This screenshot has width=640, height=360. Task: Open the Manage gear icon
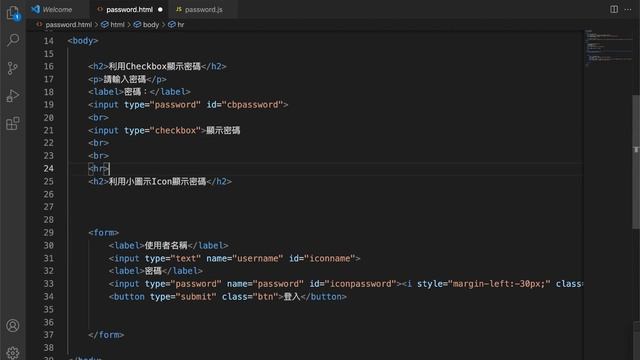pos(13,353)
